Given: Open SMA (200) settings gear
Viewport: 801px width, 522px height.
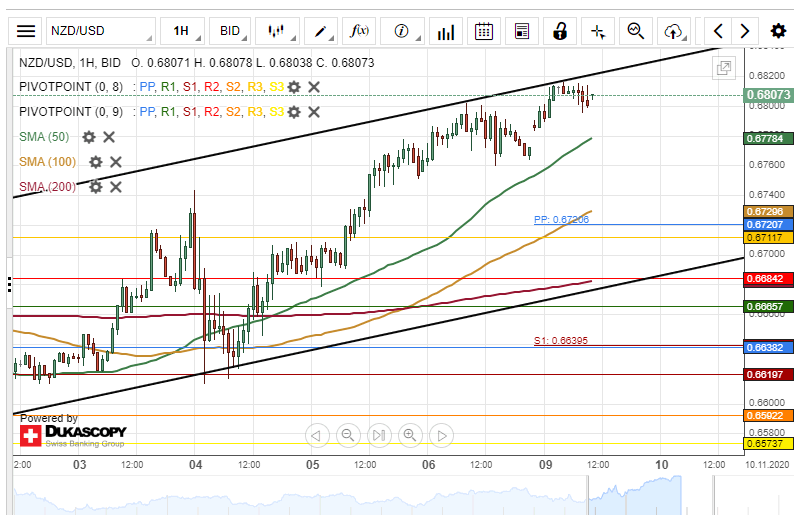Looking at the screenshot, I should click(96, 187).
